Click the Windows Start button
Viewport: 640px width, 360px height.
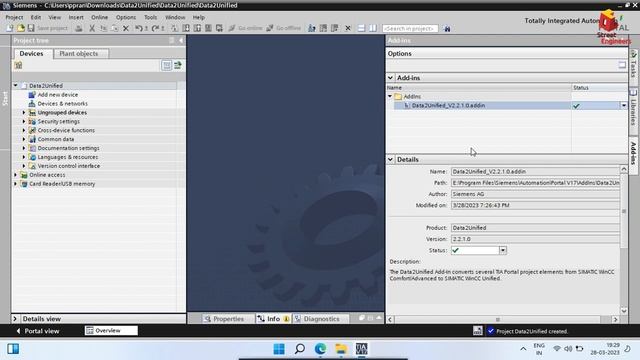click(x=279, y=349)
